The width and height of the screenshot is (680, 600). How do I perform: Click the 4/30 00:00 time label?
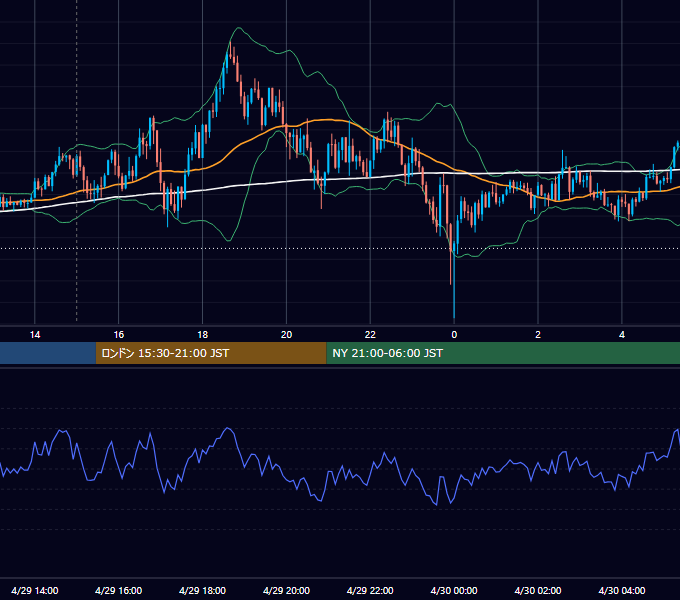pos(454,590)
